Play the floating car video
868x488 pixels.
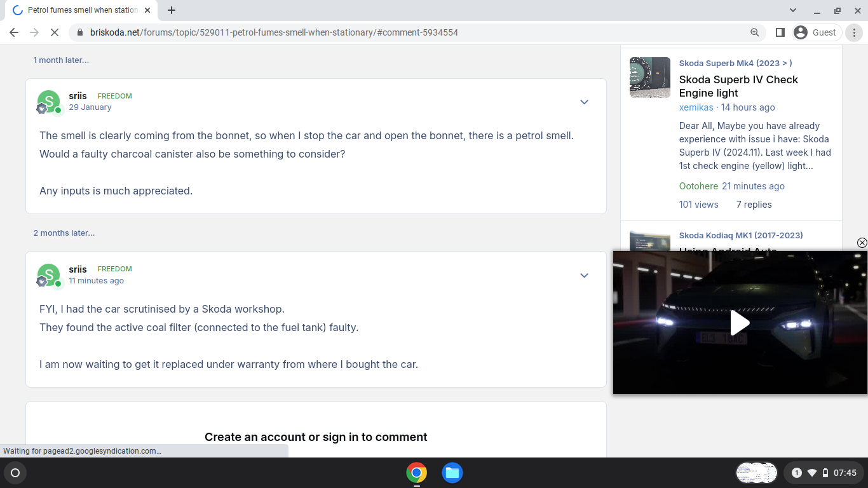pyautogui.click(x=740, y=323)
